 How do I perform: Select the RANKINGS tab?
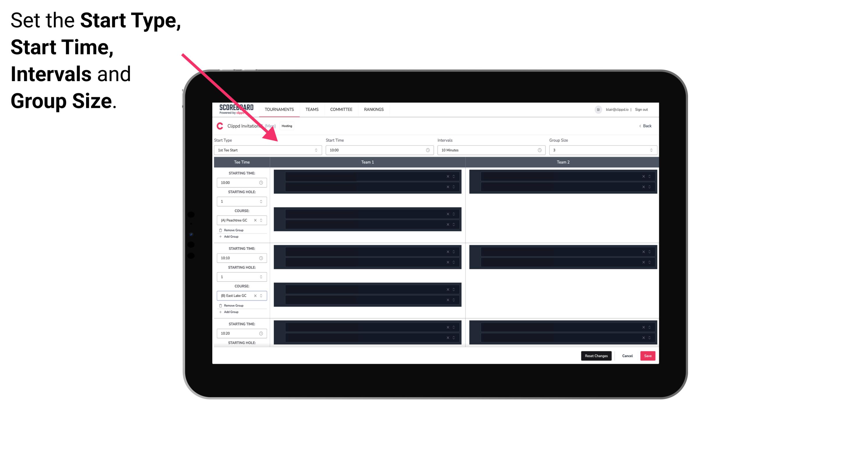coord(374,109)
